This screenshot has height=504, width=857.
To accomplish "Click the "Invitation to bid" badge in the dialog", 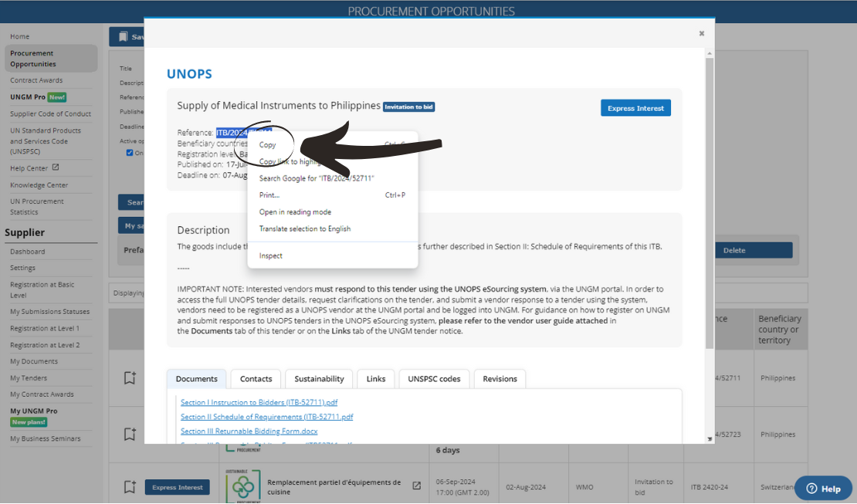I will pyautogui.click(x=409, y=107).
